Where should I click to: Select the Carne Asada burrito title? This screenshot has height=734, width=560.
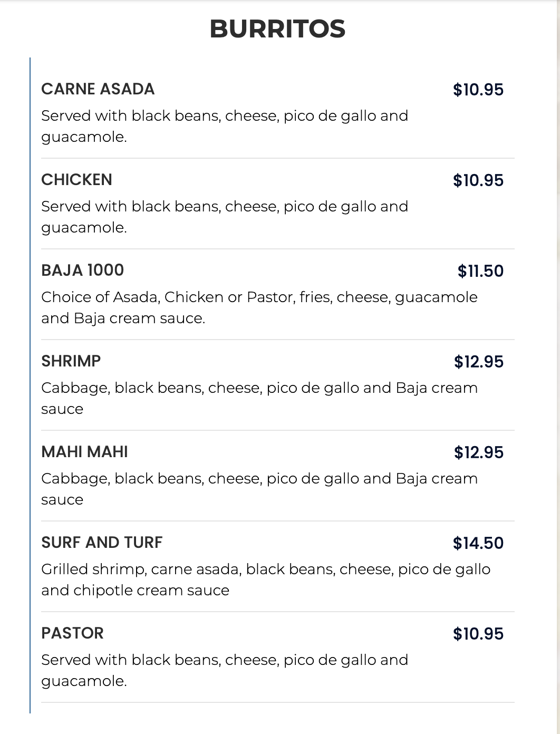click(98, 89)
